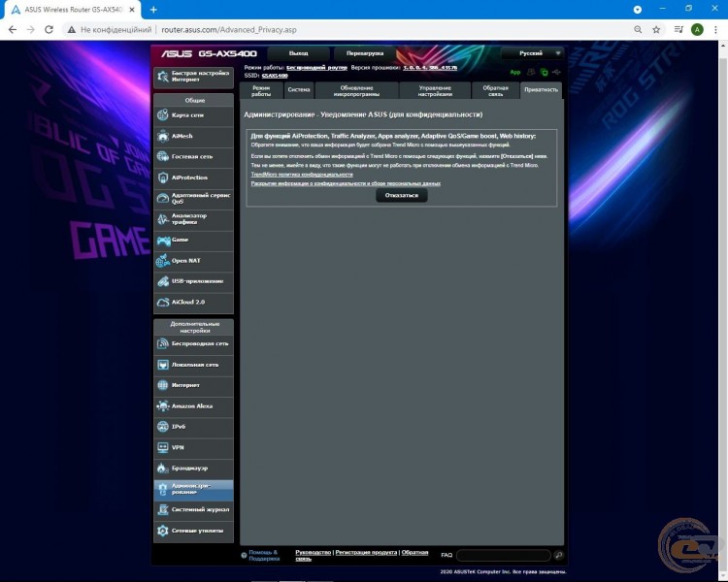The height and width of the screenshot is (582, 728).
Task: Click the green App status link
Action: point(514,73)
